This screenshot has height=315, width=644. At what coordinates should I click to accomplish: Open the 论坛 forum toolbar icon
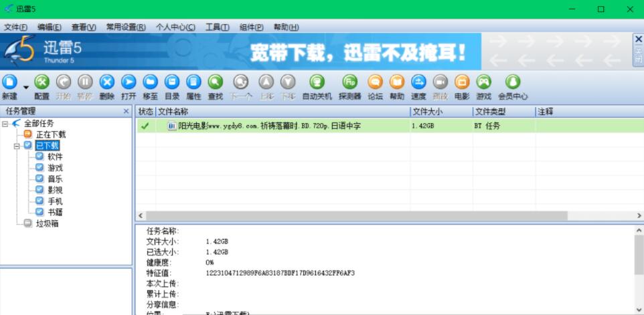click(375, 82)
